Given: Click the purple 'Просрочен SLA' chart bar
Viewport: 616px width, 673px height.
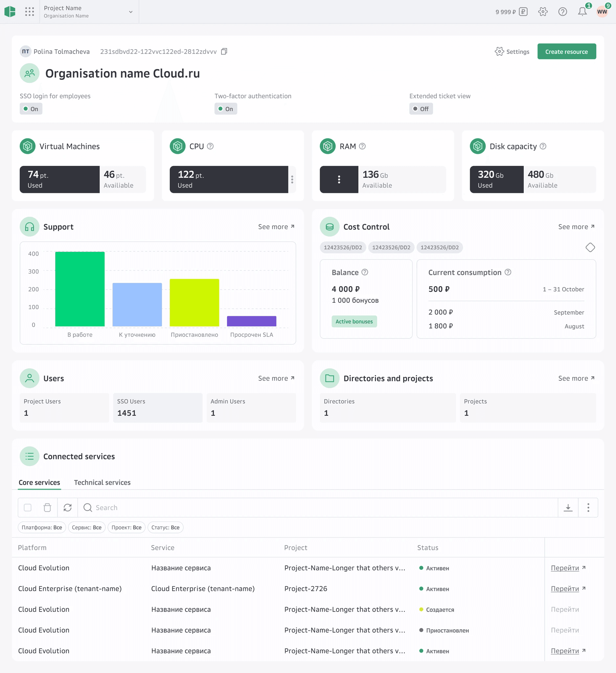Looking at the screenshot, I should pos(252,321).
